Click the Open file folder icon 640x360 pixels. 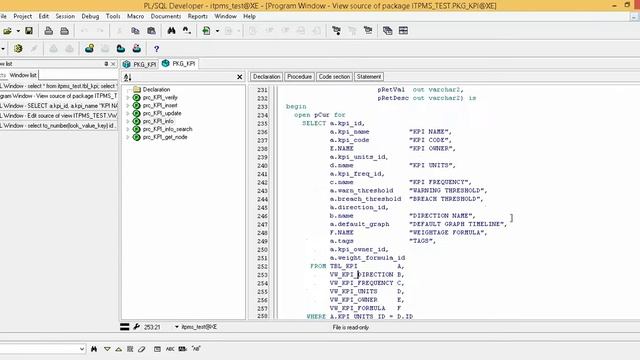click(7, 31)
